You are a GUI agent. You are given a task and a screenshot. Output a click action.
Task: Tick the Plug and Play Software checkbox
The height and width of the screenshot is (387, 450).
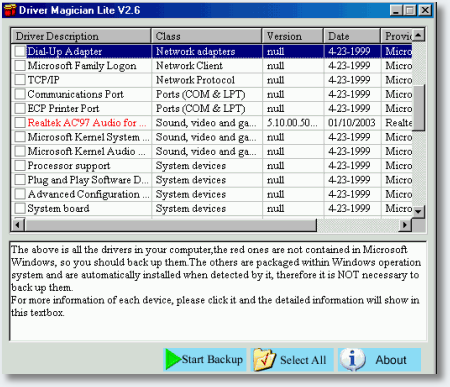(x=20, y=180)
